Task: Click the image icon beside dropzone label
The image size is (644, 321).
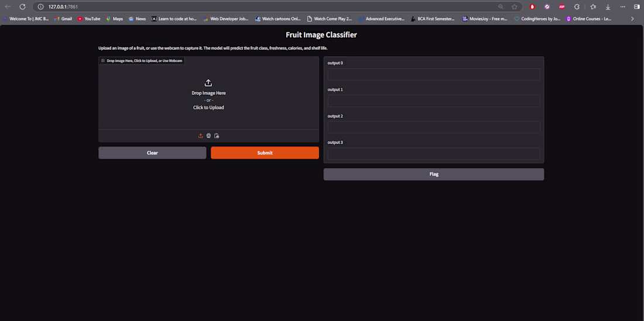Action: click(x=103, y=60)
